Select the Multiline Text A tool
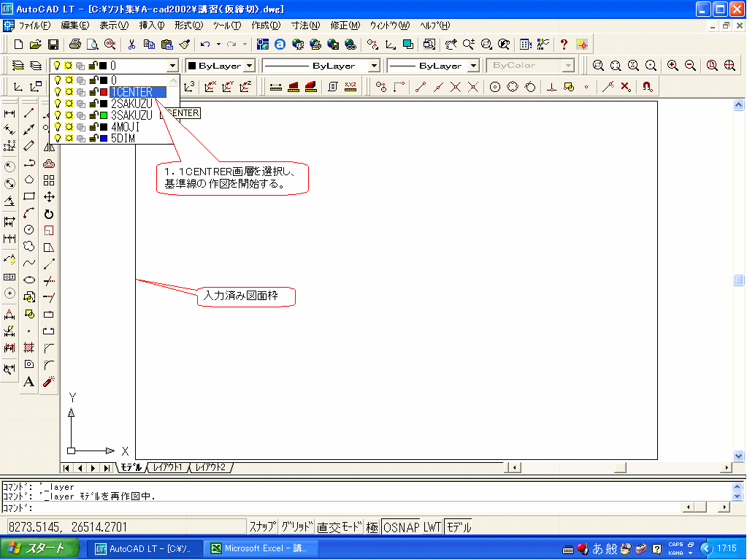Image resolution: width=747 pixels, height=560 pixels. (29, 381)
